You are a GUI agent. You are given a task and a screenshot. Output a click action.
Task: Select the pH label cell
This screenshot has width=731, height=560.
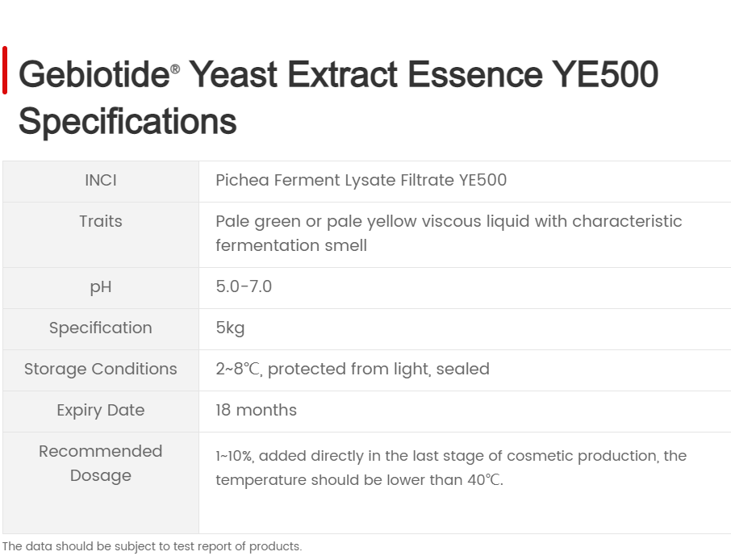click(x=101, y=288)
